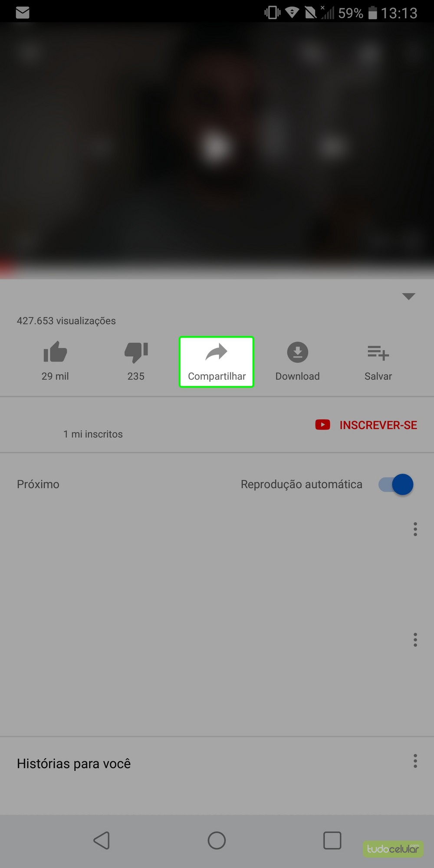The image size is (434, 868).
Task: Open the mail notification icon in status bar
Action: 23,13
